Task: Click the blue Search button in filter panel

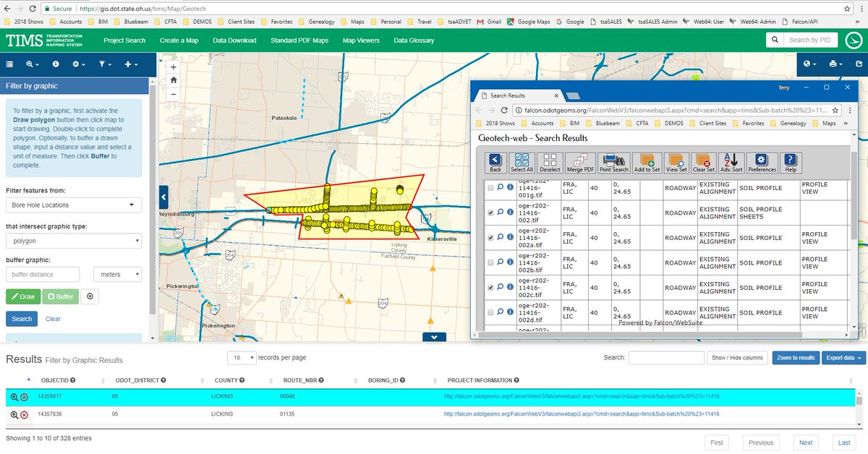Action: click(x=22, y=319)
